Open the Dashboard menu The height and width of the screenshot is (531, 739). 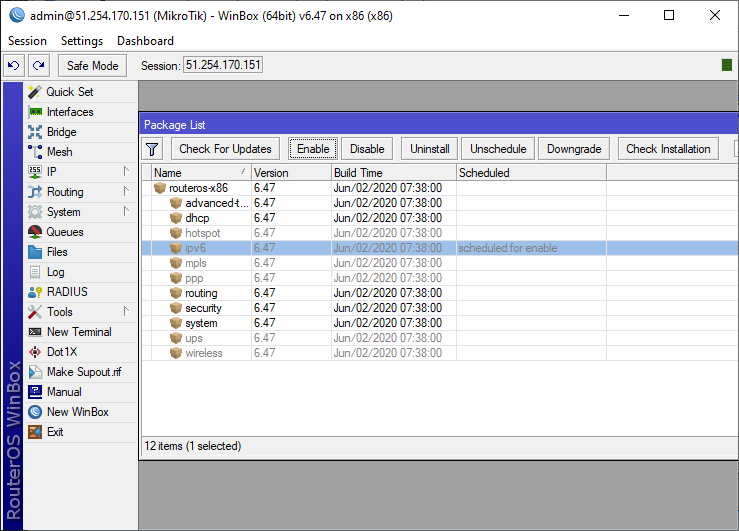(x=145, y=41)
